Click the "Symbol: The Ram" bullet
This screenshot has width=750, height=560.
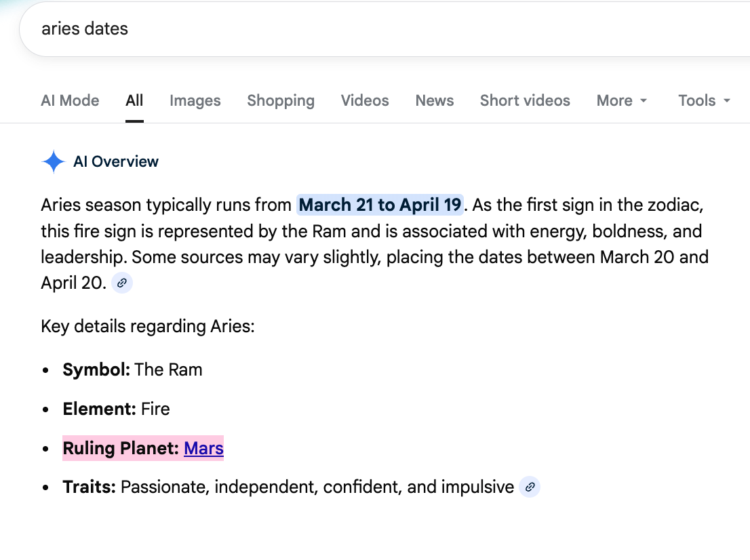coord(132,369)
